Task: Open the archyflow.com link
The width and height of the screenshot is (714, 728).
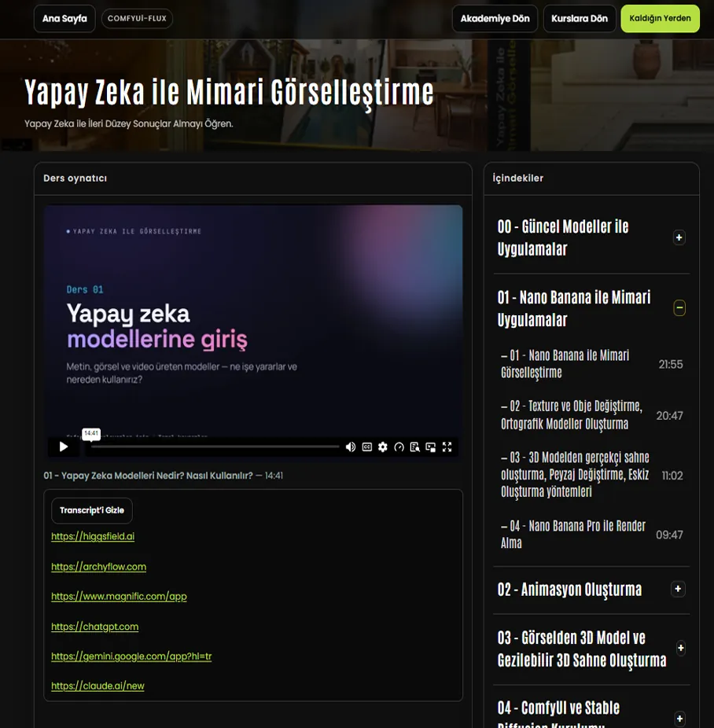Action: click(x=98, y=566)
